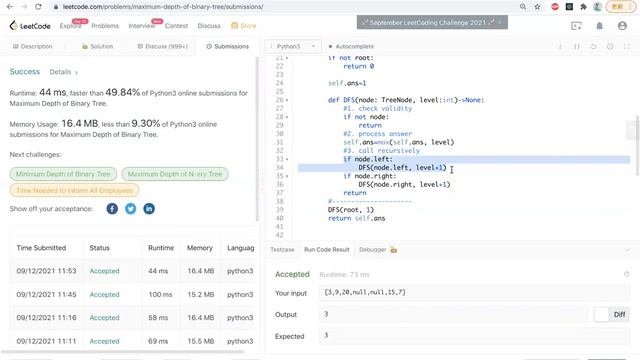The image size is (640, 360).
Task: Switch to the Testcase tab
Action: click(x=282, y=249)
